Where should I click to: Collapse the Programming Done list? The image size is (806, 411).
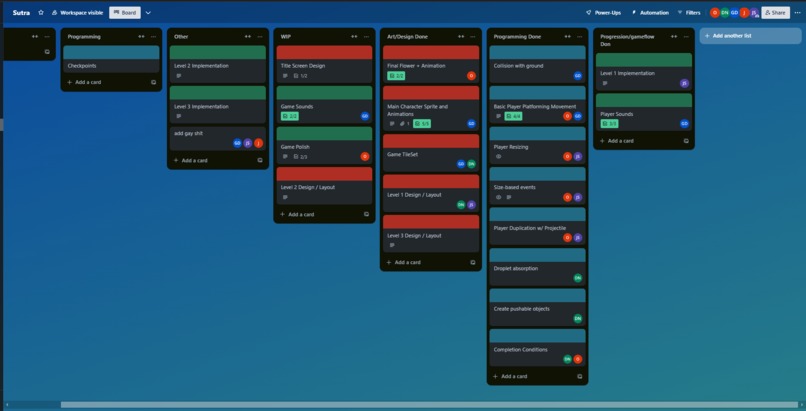point(567,36)
